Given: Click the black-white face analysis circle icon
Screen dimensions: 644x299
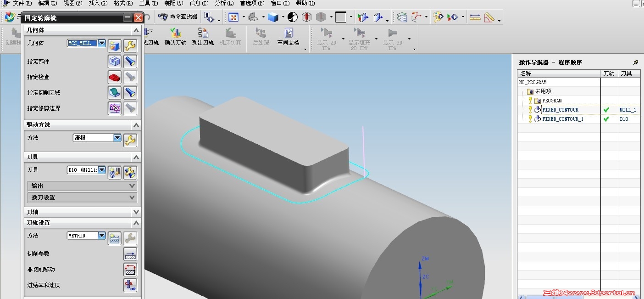Looking at the screenshot, I should click(x=293, y=17).
